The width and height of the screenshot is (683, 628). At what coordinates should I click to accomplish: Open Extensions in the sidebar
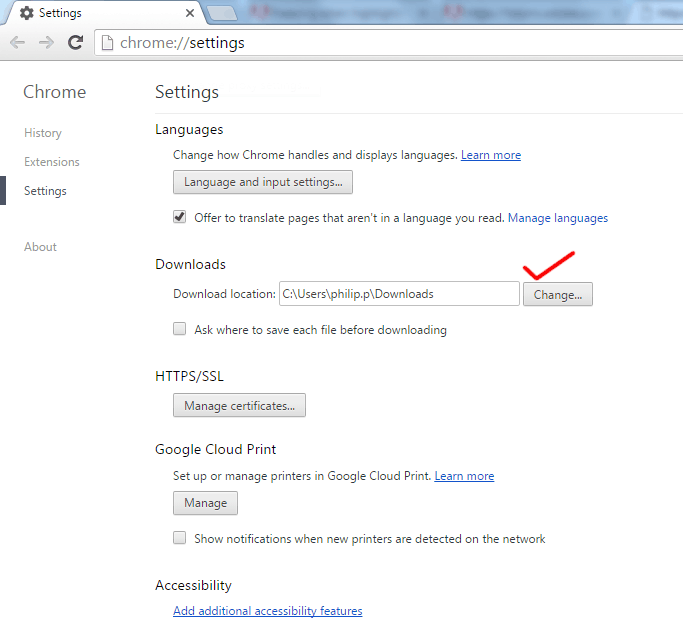(52, 162)
